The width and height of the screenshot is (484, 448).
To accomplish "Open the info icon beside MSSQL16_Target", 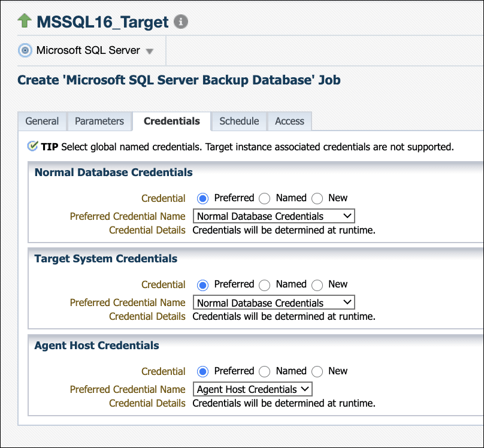I will pyautogui.click(x=181, y=22).
